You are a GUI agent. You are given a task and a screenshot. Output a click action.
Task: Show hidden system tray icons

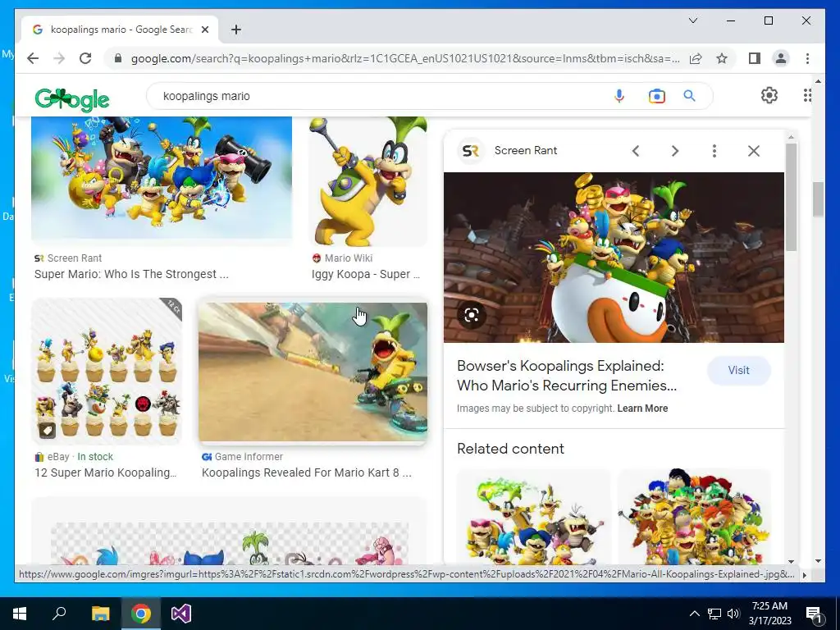pyautogui.click(x=694, y=614)
